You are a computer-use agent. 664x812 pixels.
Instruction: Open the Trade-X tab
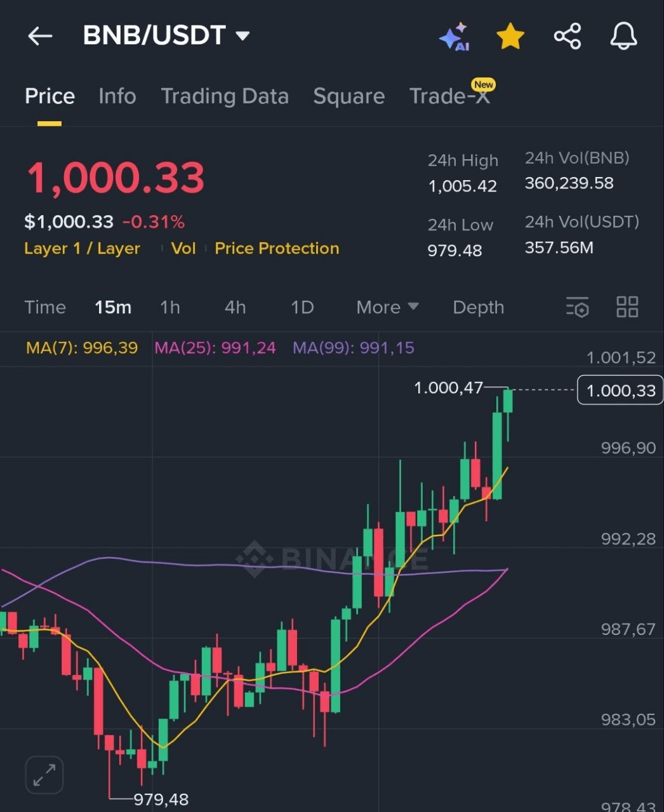(449, 96)
